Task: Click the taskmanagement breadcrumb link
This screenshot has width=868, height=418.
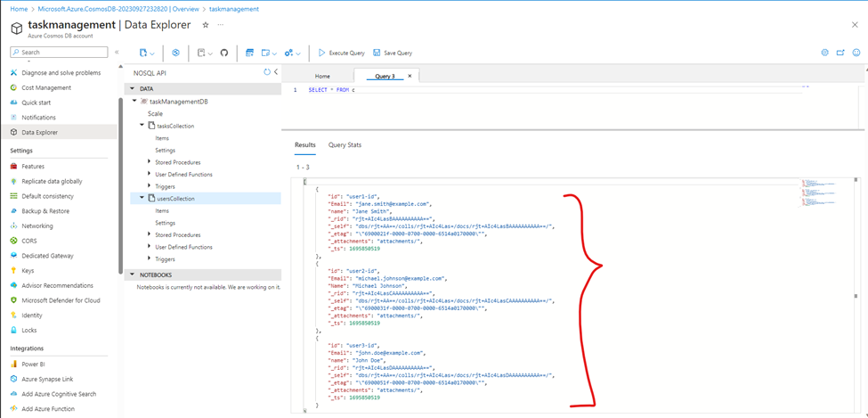Action: point(233,10)
